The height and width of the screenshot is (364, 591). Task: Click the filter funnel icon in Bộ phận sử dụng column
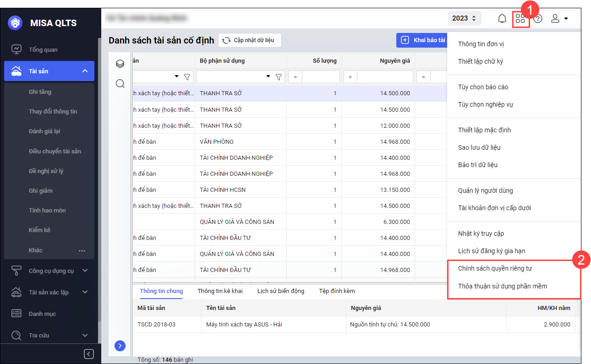tap(278, 77)
